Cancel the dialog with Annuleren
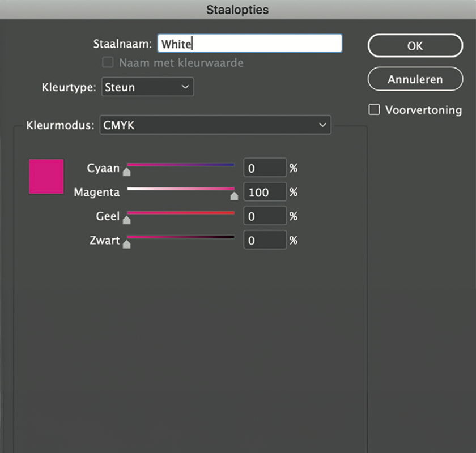This screenshot has height=453, width=476. click(415, 79)
